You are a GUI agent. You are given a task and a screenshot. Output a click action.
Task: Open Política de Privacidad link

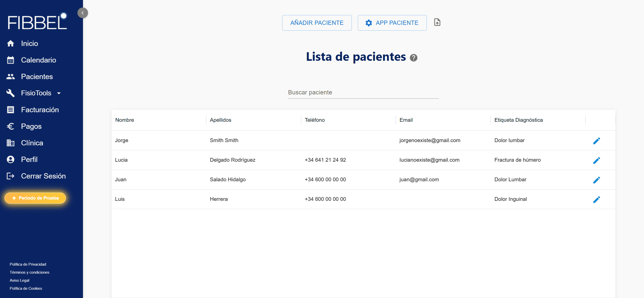click(x=28, y=264)
